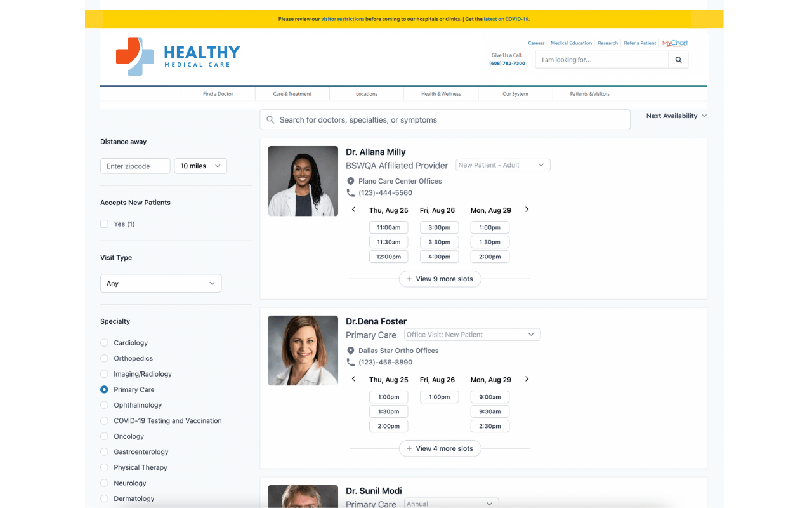Book Dr. Allana Milly's 11:00am slot
812x508 pixels.
point(388,227)
